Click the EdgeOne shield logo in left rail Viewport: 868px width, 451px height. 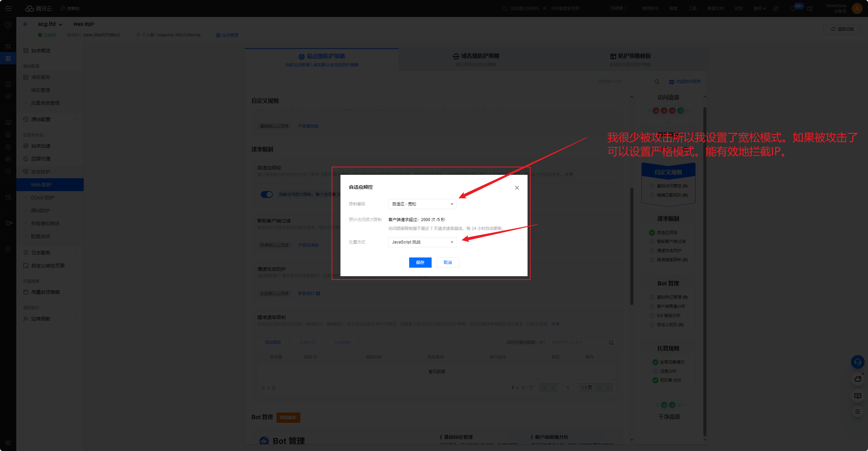pos(8,26)
